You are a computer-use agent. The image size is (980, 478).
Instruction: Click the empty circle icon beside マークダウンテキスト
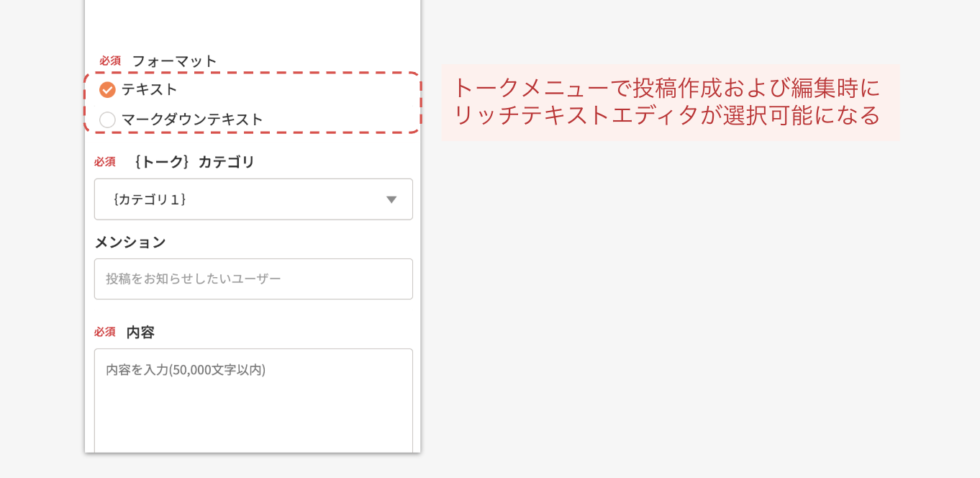pyautogui.click(x=107, y=119)
